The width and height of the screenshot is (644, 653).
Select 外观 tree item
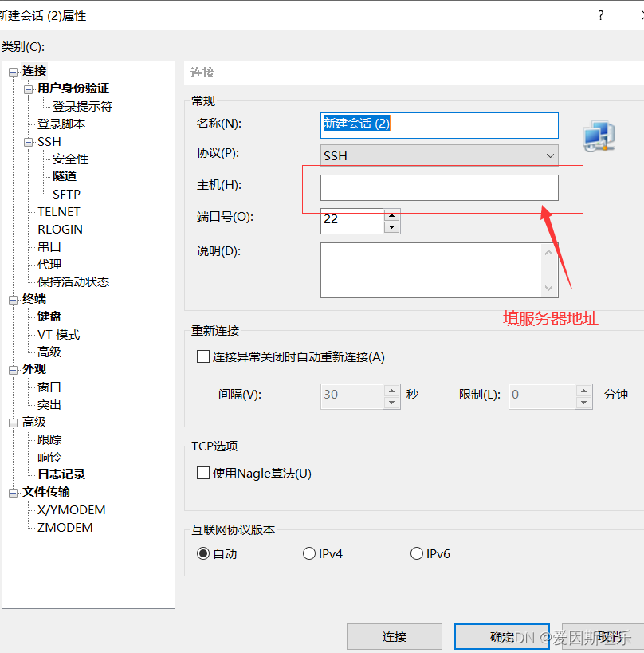(34, 369)
